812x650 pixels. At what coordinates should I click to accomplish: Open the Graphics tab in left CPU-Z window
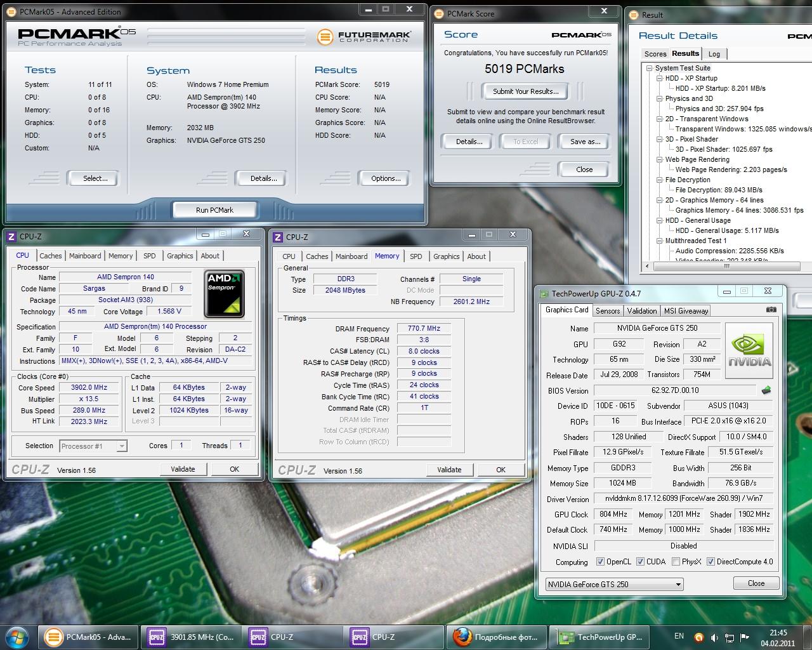pos(180,256)
